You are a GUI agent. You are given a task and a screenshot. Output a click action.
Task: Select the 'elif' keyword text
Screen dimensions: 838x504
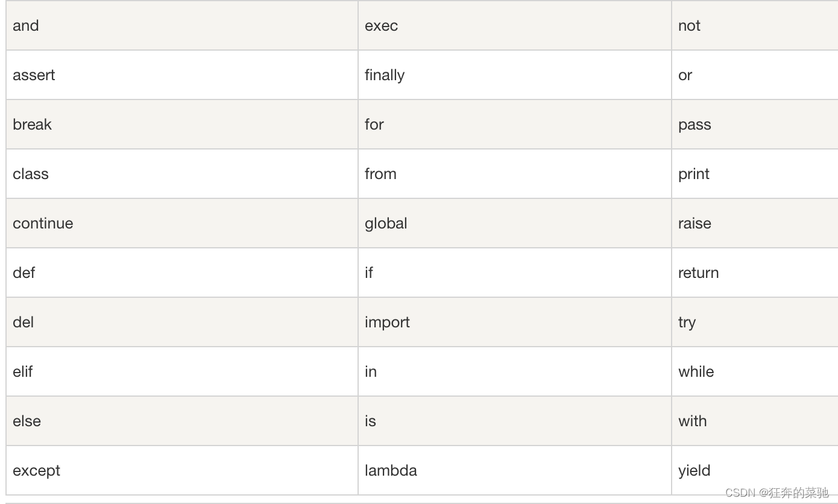click(23, 372)
